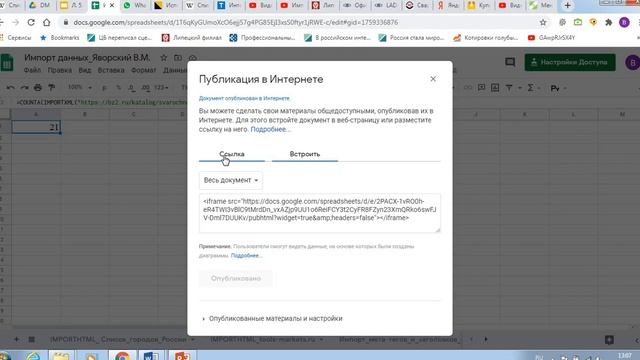
Task: Open the Профессиональны... bookmark
Action: click(262, 38)
